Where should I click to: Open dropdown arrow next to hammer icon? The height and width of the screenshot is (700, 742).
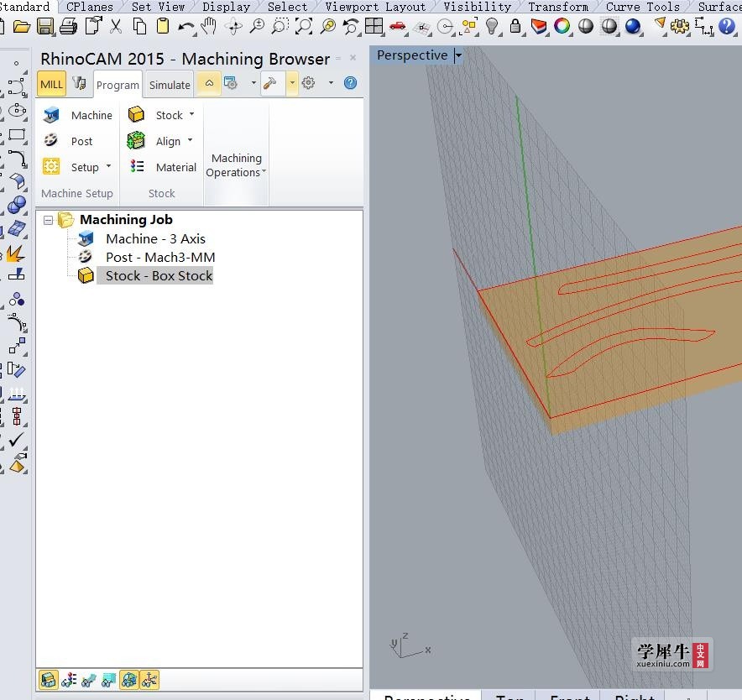pyautogui.click(x=292, y=83)
